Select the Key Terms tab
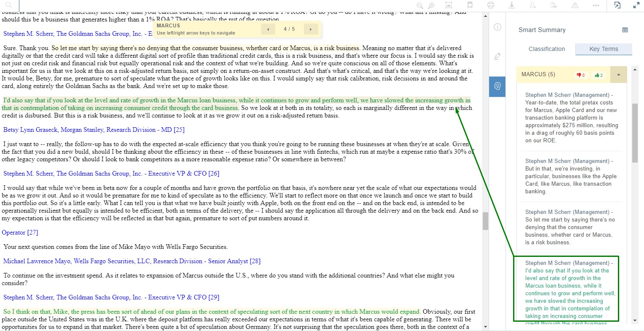The height and width of the screenshot is (331, 644). click(x=604, y=49)
